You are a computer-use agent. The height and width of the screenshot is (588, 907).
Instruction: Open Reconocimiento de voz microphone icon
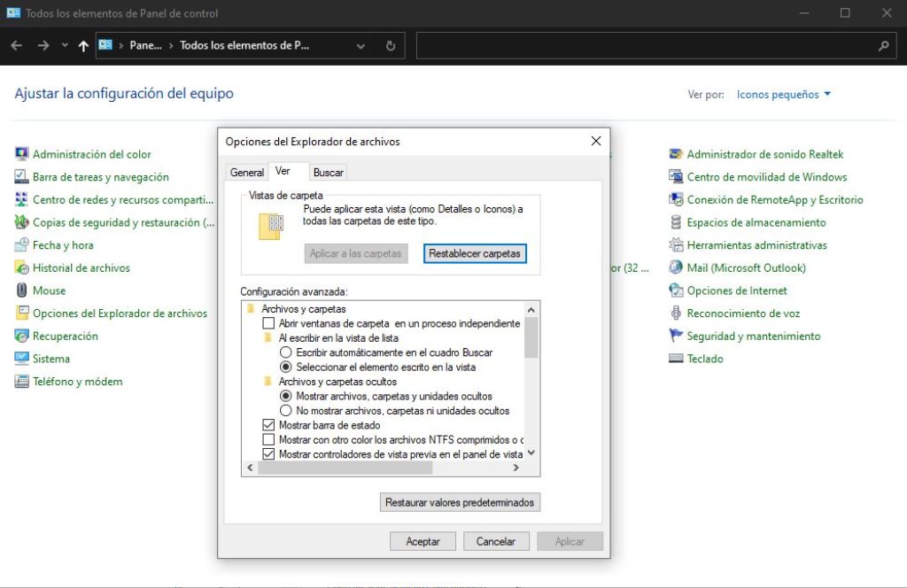click(x=676, y=313)
